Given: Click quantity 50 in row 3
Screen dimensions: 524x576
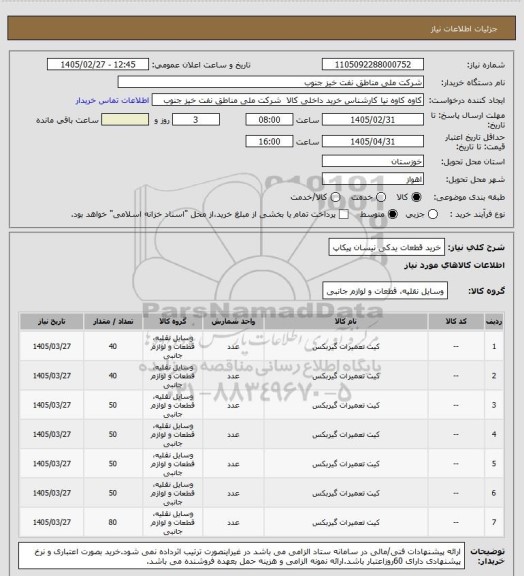Looking at the screenshot, I should click(113, 405).
